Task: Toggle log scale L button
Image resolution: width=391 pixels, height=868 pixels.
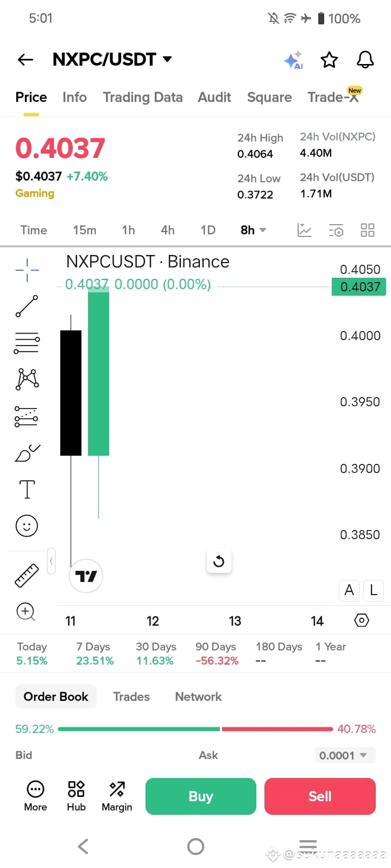Action: [x=374, y=590]
